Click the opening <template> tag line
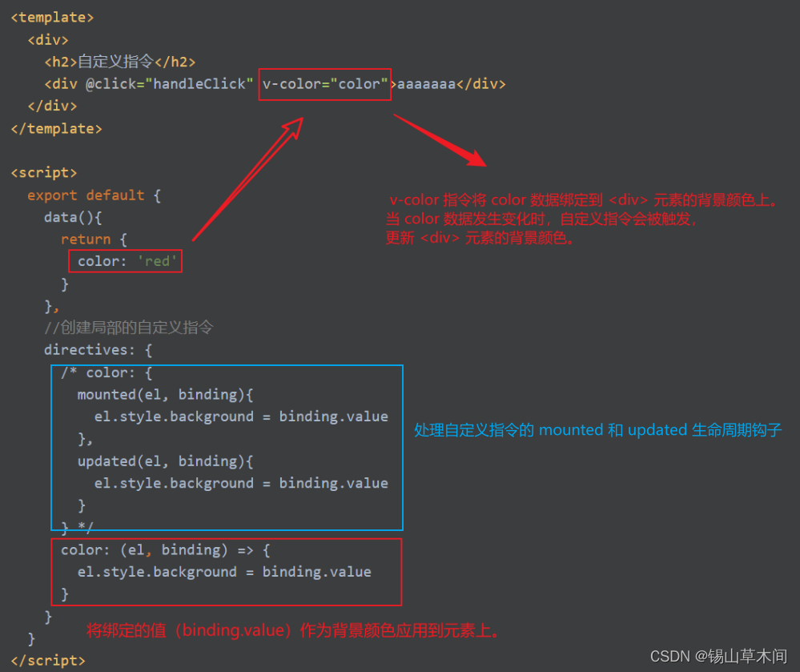The image size is (800, 672). click(52, 18)
